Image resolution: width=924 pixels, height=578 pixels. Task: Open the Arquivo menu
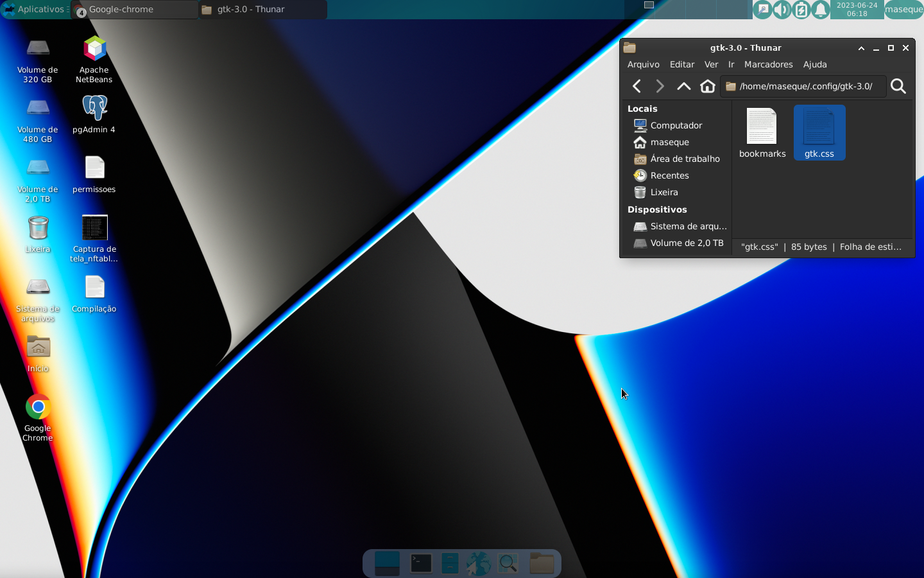tap(644, 64)
